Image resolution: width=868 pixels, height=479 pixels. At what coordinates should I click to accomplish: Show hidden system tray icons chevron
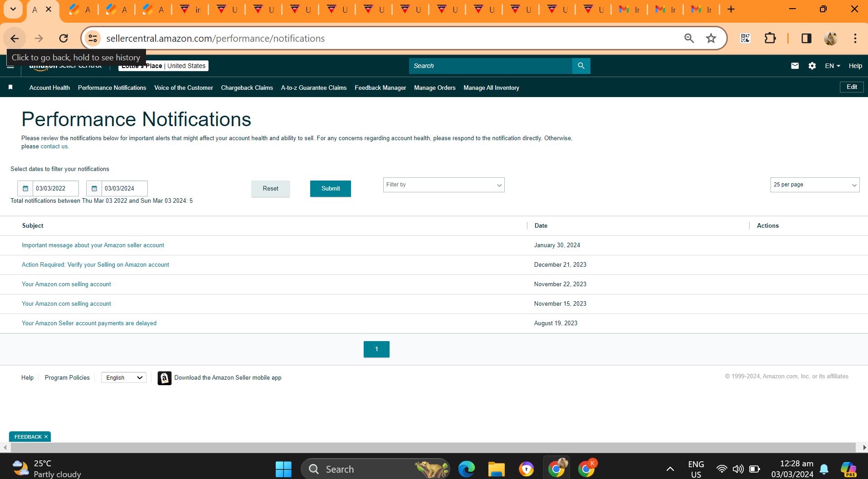[x=670, y=469]
